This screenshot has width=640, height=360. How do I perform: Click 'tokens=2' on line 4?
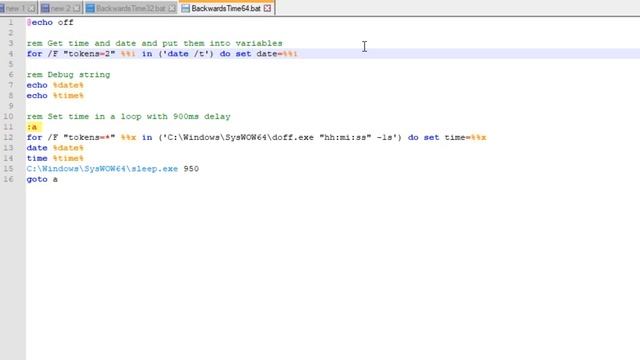click(89, 54)
